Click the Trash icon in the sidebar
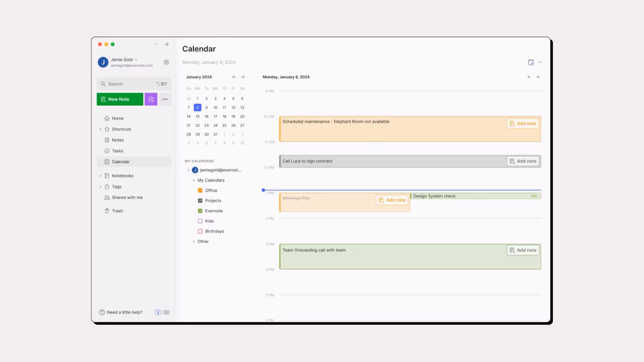644x362 pixels. [107, 211]
